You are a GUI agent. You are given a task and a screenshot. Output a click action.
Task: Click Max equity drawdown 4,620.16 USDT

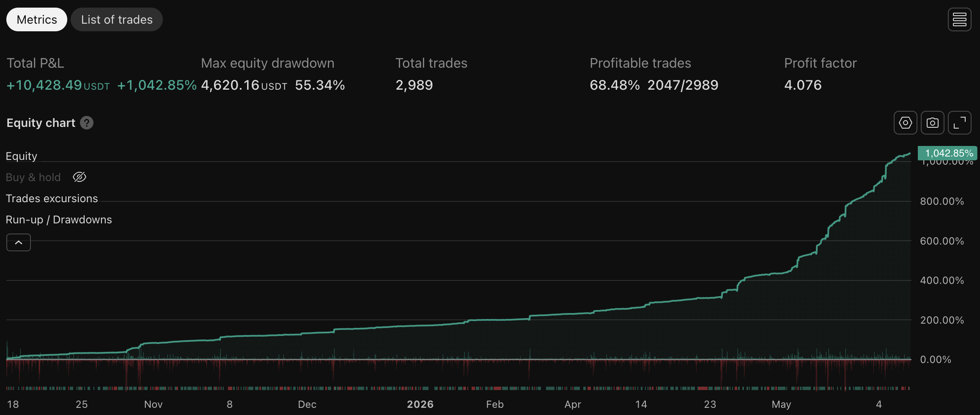pyautogui.click(x=244, y=85)
